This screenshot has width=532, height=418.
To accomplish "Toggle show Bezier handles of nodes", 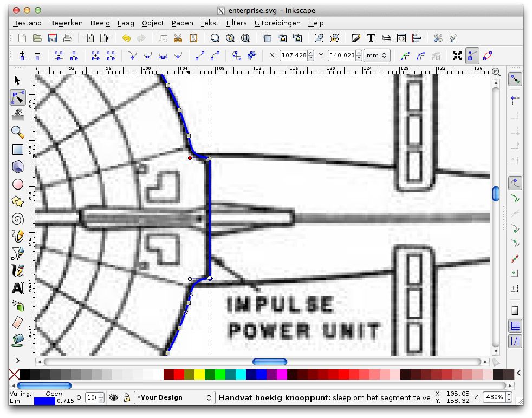I will coord(472,56).
